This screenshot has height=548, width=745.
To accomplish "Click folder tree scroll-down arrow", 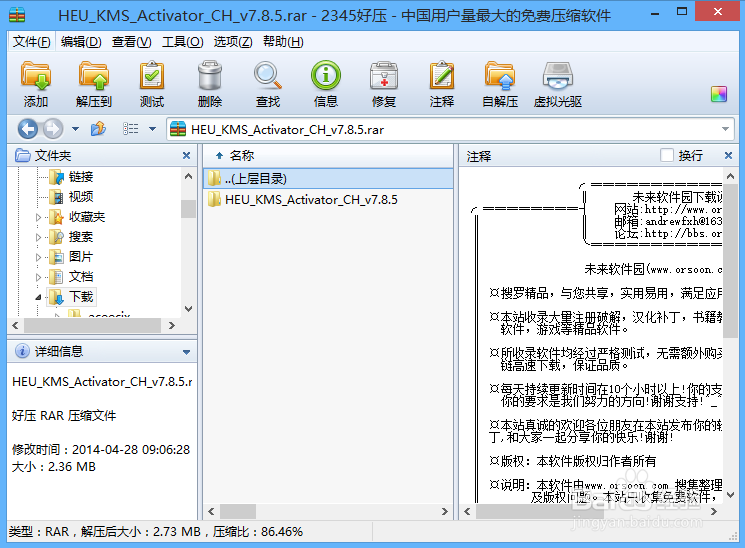I will click(188, 309).
